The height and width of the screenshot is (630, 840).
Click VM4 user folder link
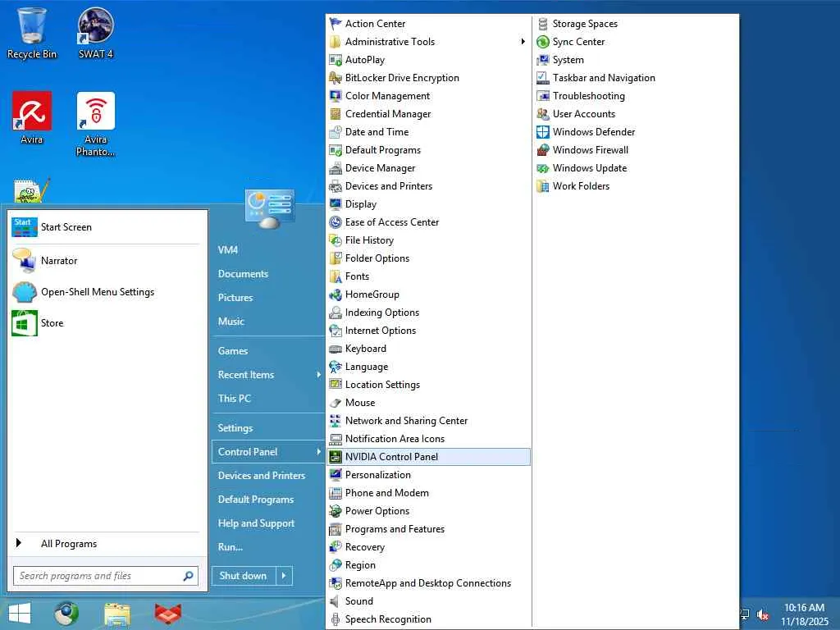point(228,249)
